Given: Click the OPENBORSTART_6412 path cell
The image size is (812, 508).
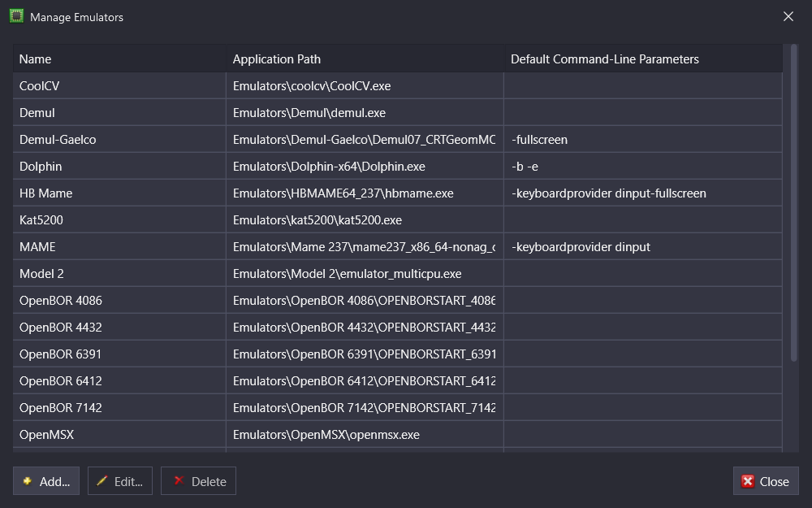Looking at the screenshot, I should (365, 381).
